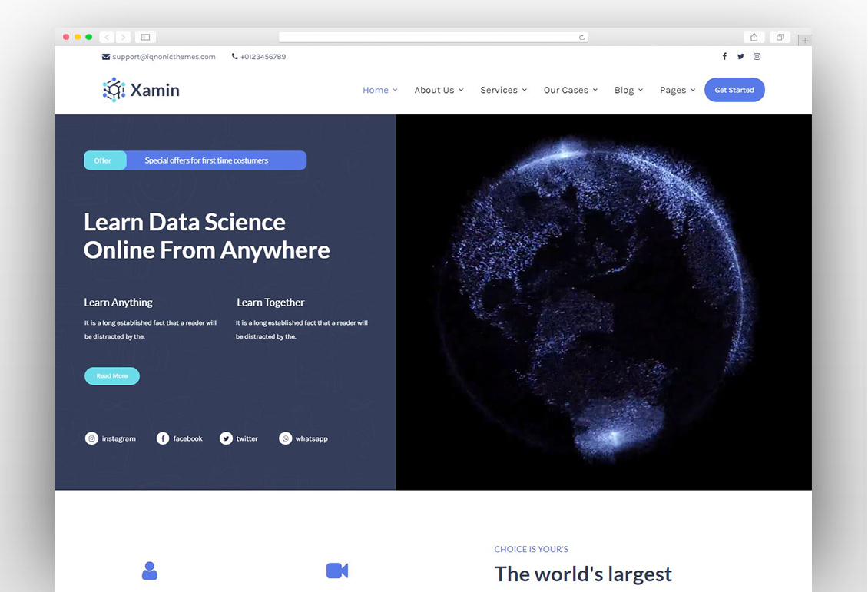Open the Home menu item
This screenshot has width=868, height=592.
click(376, 90)
